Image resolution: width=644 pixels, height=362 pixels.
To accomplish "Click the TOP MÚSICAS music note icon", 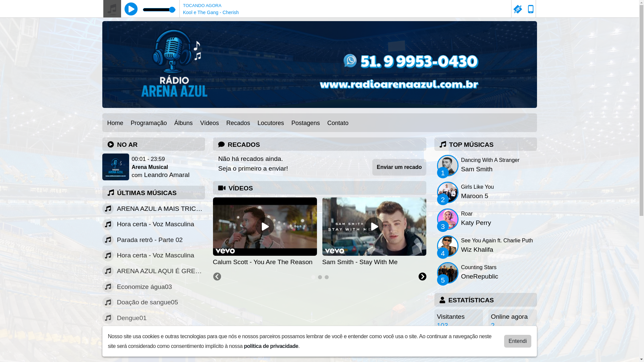I will click(443, 144).
